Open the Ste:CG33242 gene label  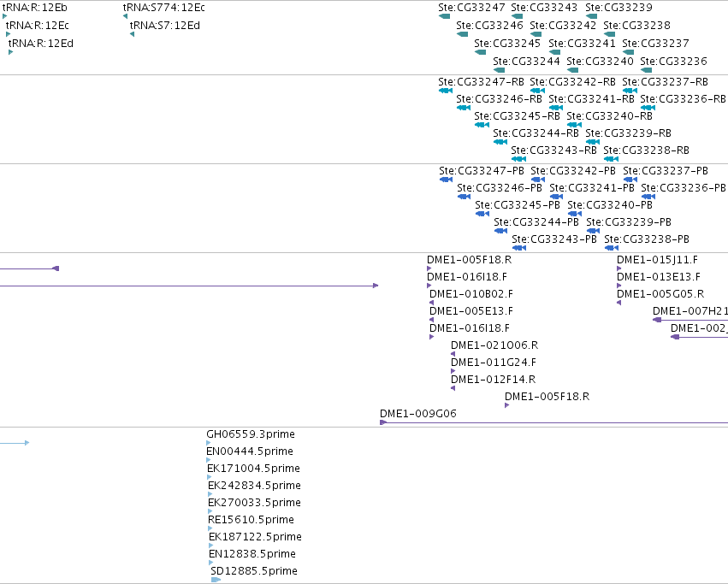pyautogui.click(x=563, y=25)
